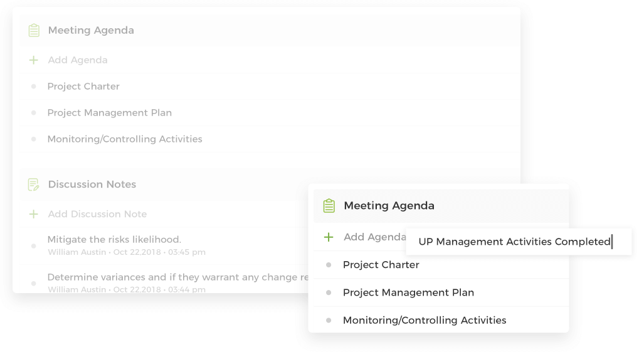This screenshot has height=354, width=644.
Task: Open Monitoring/Controlling Activities in the popup agenda
Action: [425, 320]
